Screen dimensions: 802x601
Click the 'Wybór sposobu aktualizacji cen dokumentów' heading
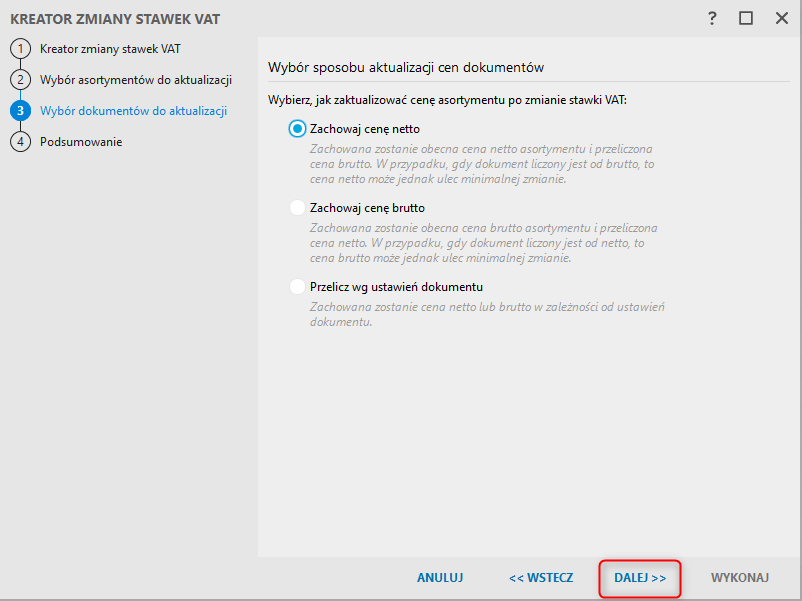coord(405,67)
